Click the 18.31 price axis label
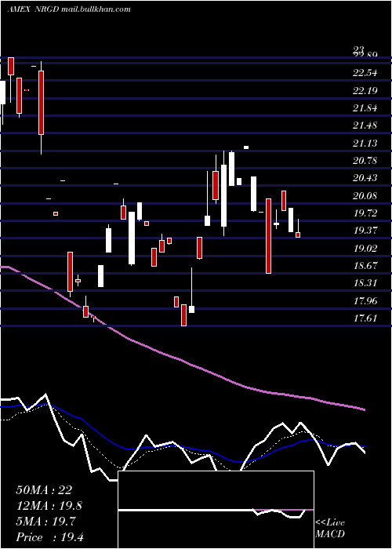The image size is (392, 549). tap(365, 283)
